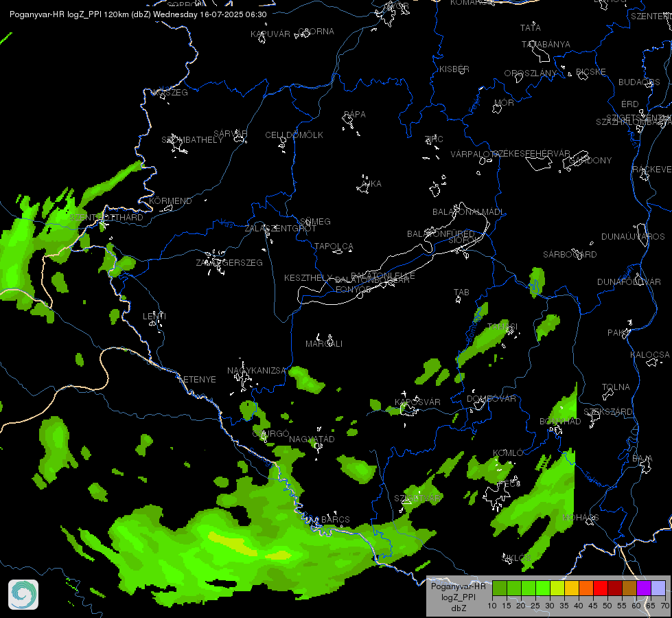Image resolution: width=672 pixels, height=618 pixels.
Task: Select the SÜMEG city label
Action: pyautogui.click(x=316, y=221)
